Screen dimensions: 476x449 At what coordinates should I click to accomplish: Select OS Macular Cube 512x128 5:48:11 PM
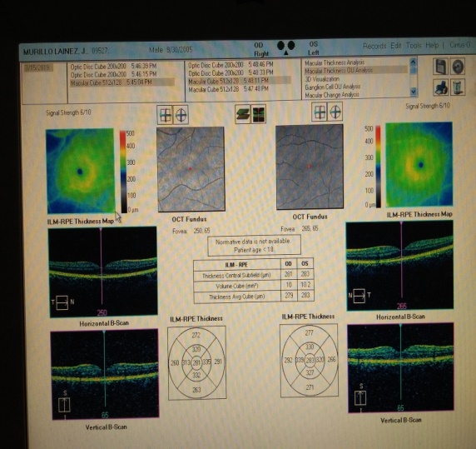(239, 81)
